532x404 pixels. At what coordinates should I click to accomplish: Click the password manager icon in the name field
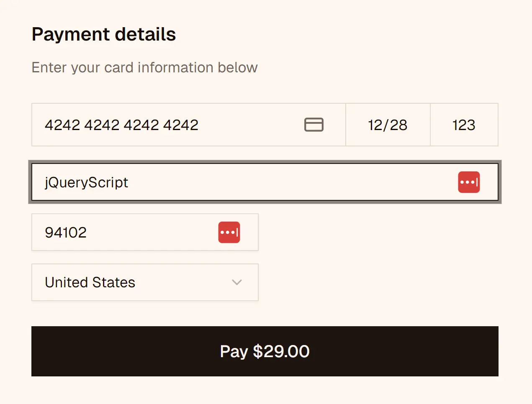tap(469, 182)
